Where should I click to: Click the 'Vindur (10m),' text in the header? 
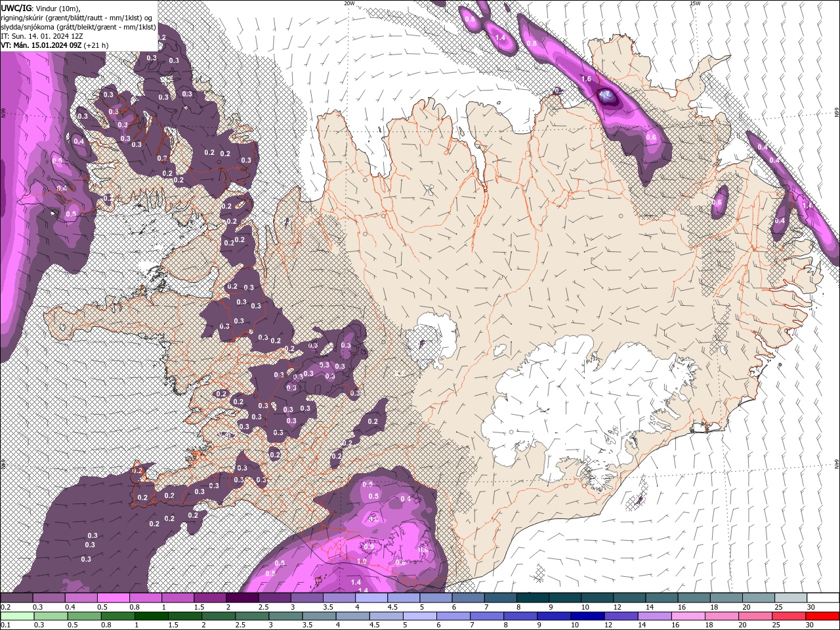coord(58,8)
